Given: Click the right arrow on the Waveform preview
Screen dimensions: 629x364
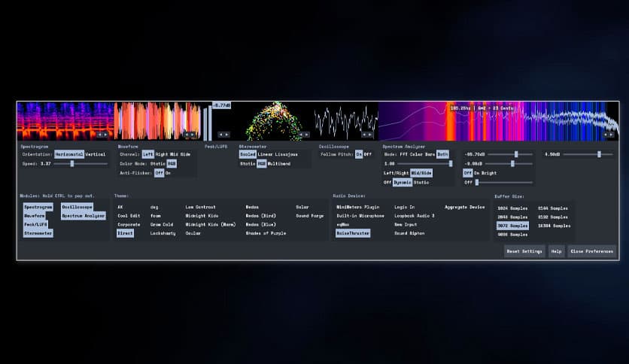Looking at the screenshot, I should click(194, 135).
